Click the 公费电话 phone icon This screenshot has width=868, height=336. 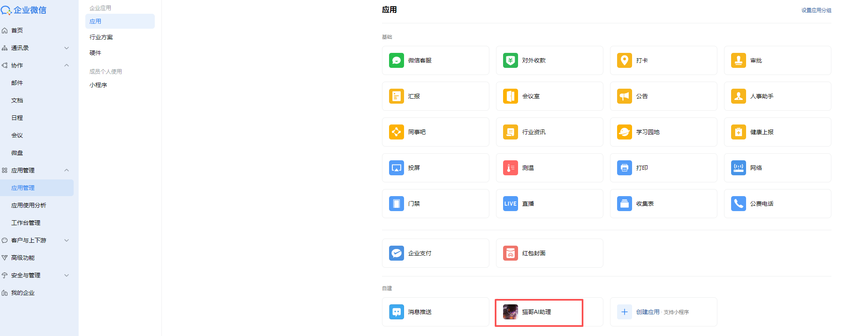(x=738, y=204)
